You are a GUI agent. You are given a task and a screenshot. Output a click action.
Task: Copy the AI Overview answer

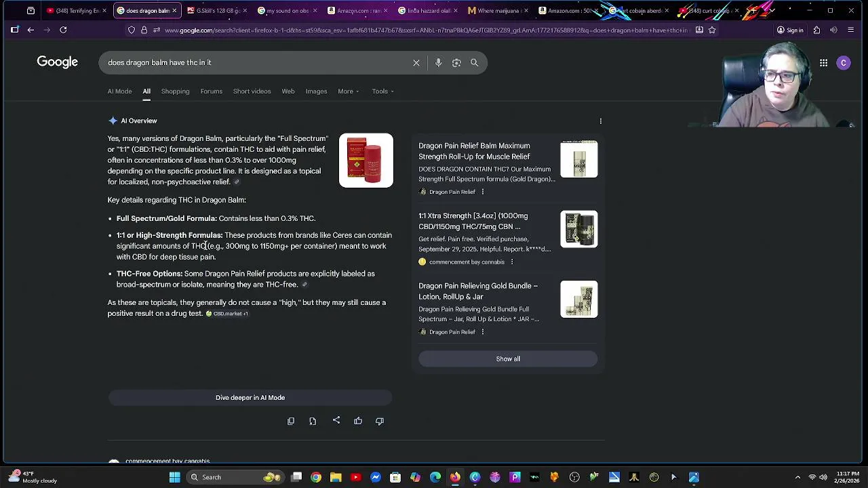291,421
